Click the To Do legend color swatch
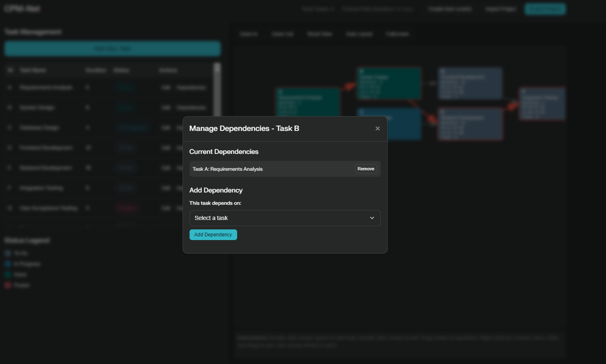The width and height of the screenshot is (606, 364). tap(8, 253)
